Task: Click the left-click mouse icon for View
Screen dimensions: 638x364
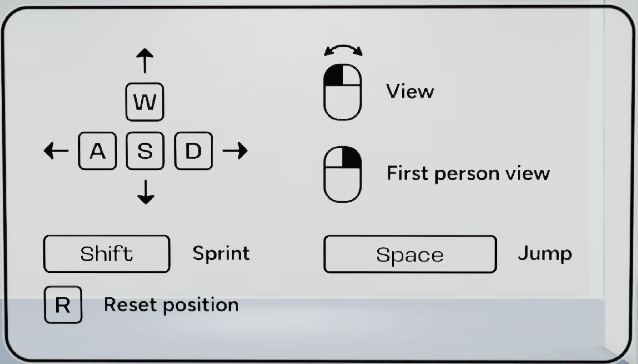Action: (342, 92)
